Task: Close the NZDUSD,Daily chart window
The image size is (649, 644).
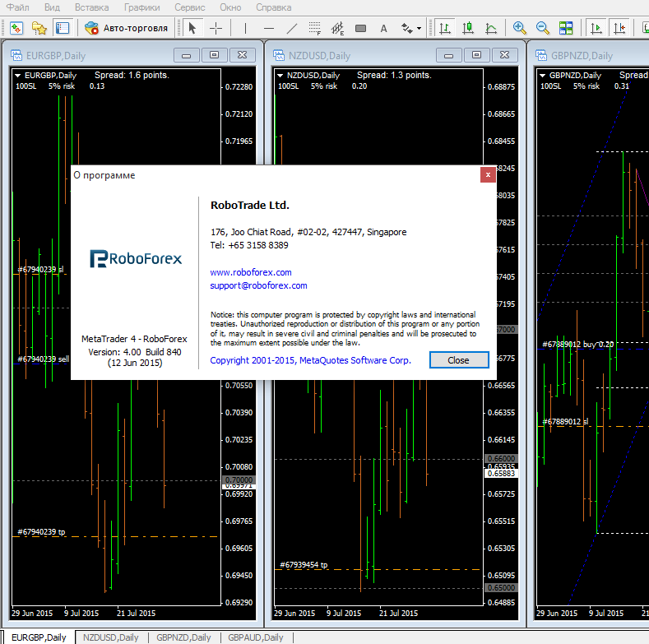Action: [504, 55]
